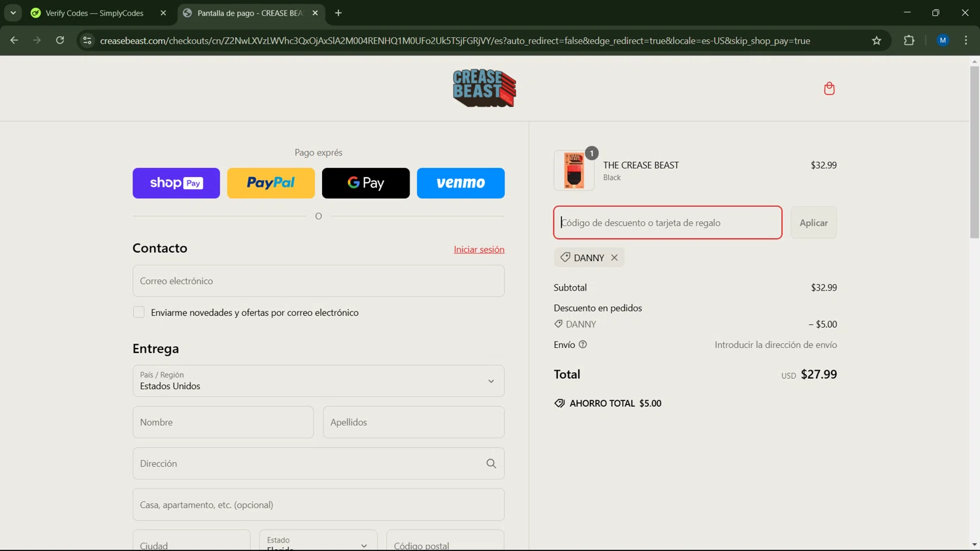Viewport: 980px width, 551px height.
Task: Click the page vertical scrollbar
Action: point(974,151)
